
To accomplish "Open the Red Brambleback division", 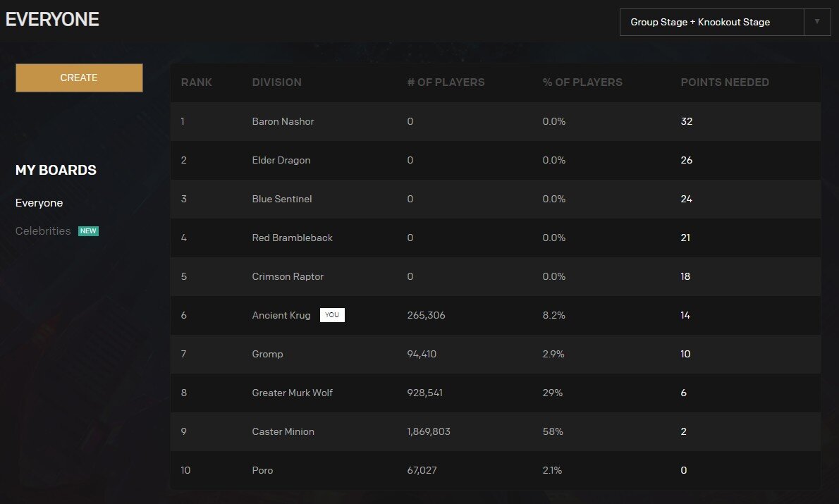I will [292, 238].
